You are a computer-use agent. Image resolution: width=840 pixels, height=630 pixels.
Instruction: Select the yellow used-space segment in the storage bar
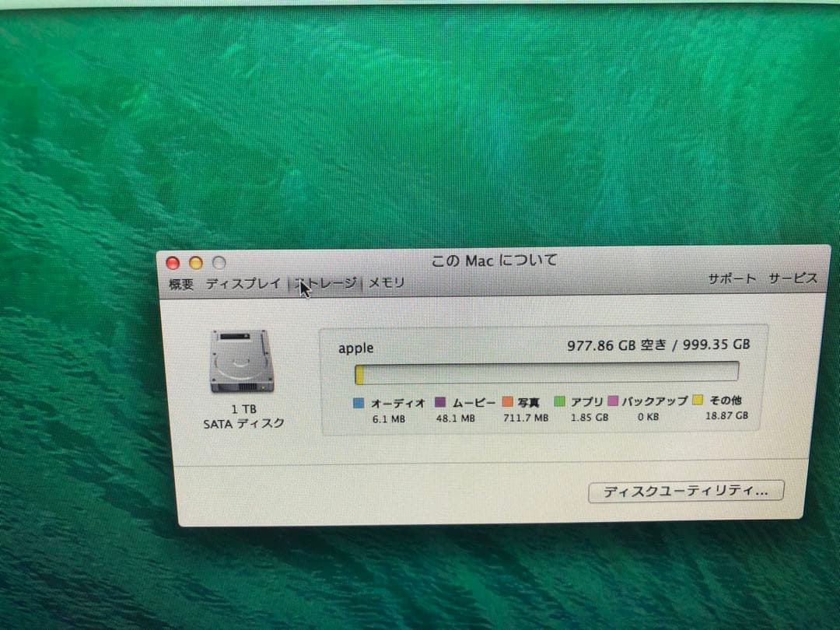(359, 374)
